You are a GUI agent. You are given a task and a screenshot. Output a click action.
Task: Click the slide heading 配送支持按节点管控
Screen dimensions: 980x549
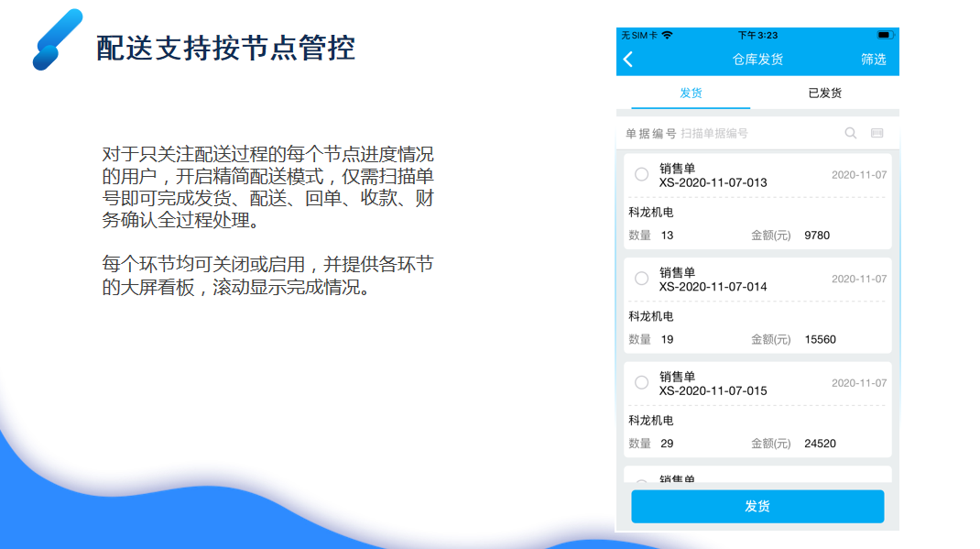[x=225, y=48]
